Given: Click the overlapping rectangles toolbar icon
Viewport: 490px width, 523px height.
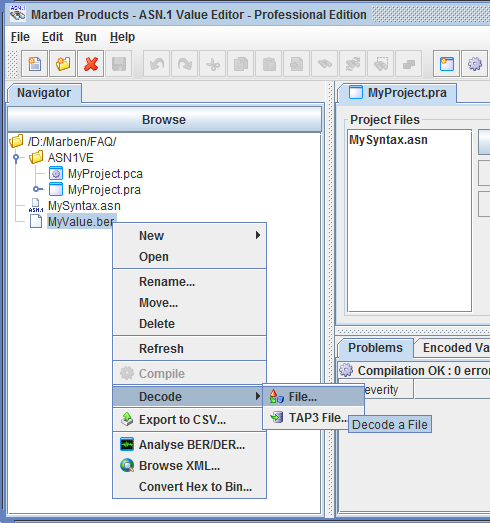Looking at the screenshot, I should tap(409, 64).
